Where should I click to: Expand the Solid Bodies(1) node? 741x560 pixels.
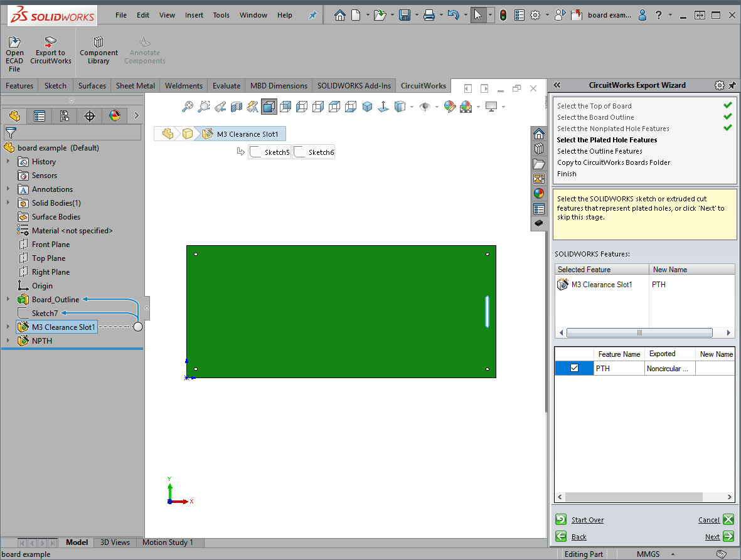tap(8, 203)
